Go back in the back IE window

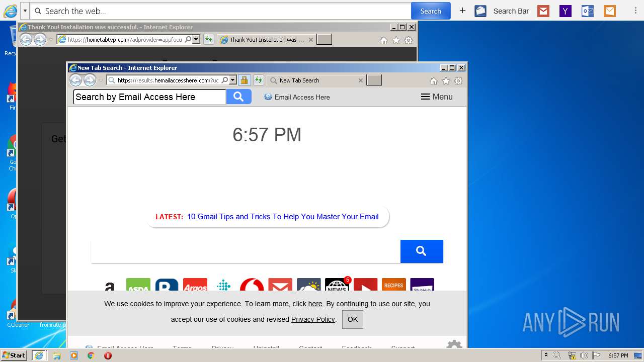pos(26,40)
